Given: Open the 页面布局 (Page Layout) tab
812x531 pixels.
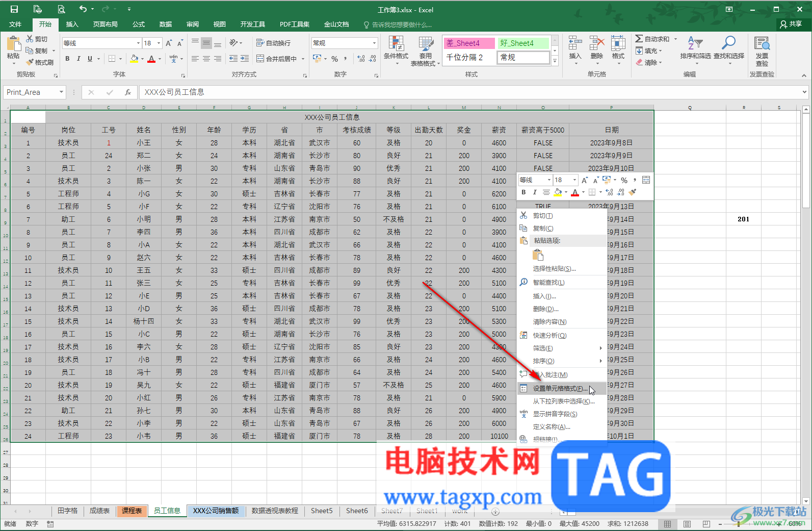Looking at the screenshot, I should (105, 24).
